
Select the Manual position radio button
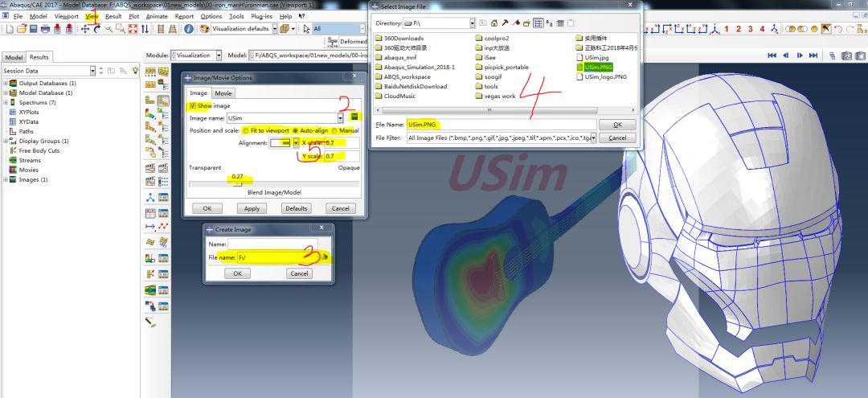click(x=334, y=130)
